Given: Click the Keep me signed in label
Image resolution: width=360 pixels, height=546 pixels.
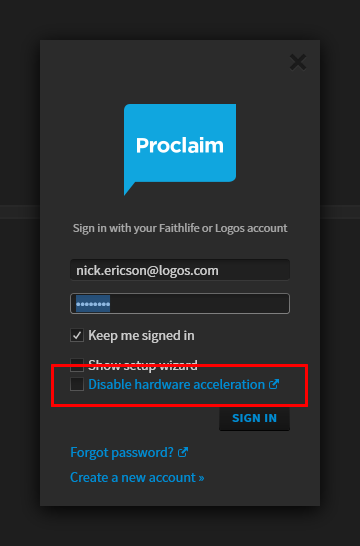Looking at the screenshot, I should click(x=141, y=336).
